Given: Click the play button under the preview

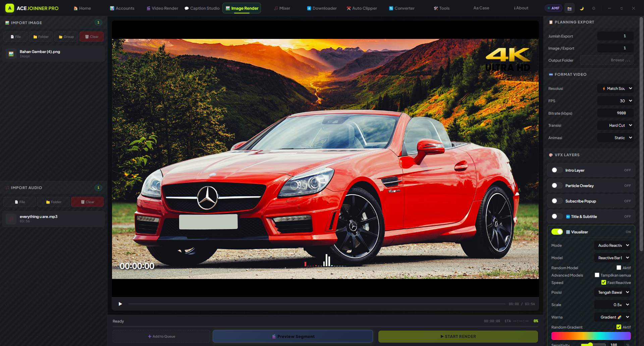Looking at the screenshot, I should click(120, 304).
